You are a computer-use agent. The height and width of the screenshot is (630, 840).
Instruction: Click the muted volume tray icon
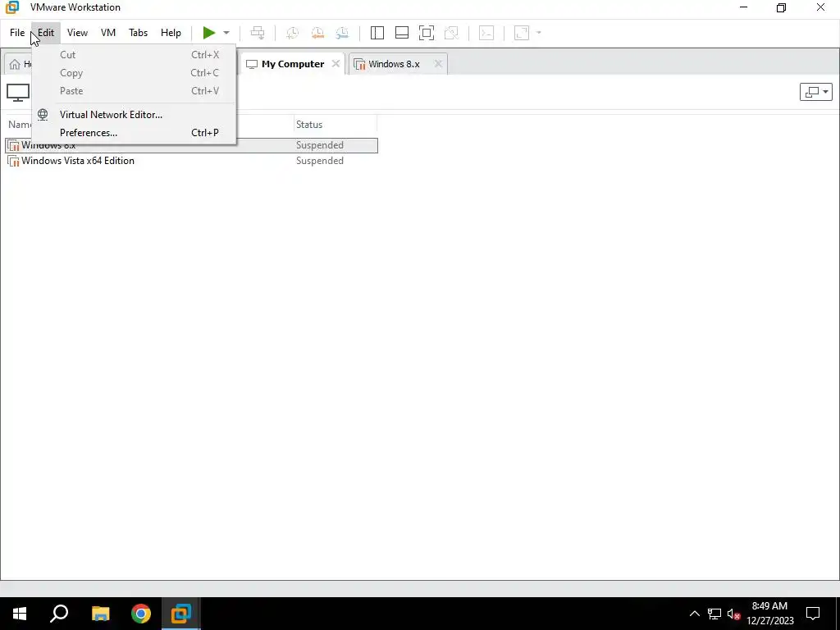pyautogui.click(x=733, y=614)
